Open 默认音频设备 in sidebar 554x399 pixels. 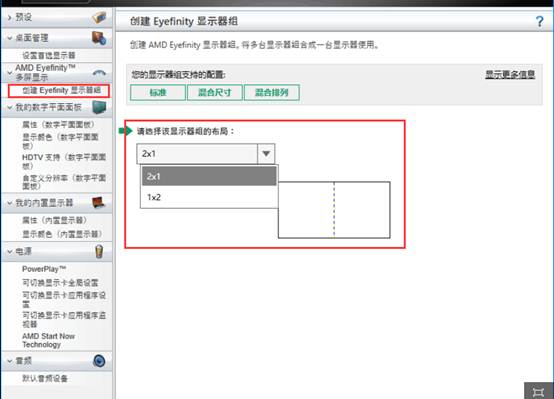(45, 379)
